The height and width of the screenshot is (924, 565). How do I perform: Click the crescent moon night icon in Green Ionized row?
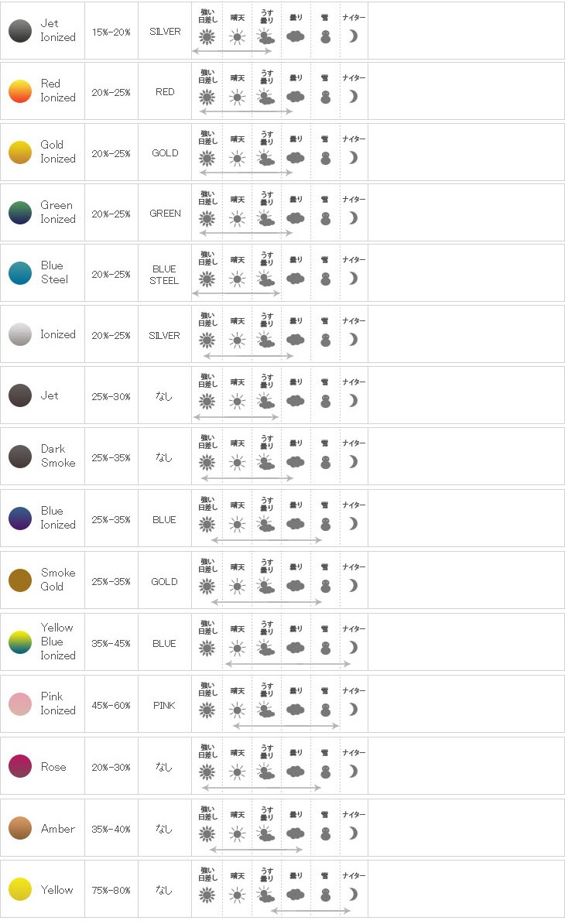pos(353,218)
